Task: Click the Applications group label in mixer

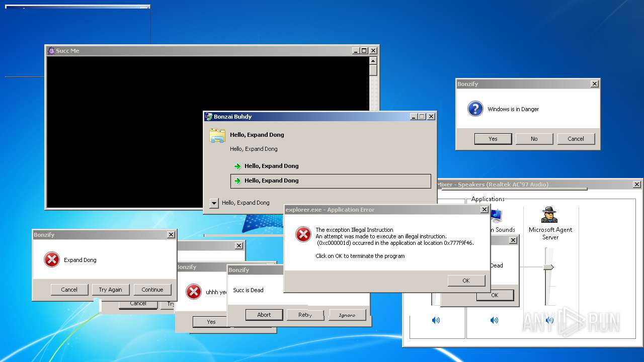Action: [x=488, y=199]
